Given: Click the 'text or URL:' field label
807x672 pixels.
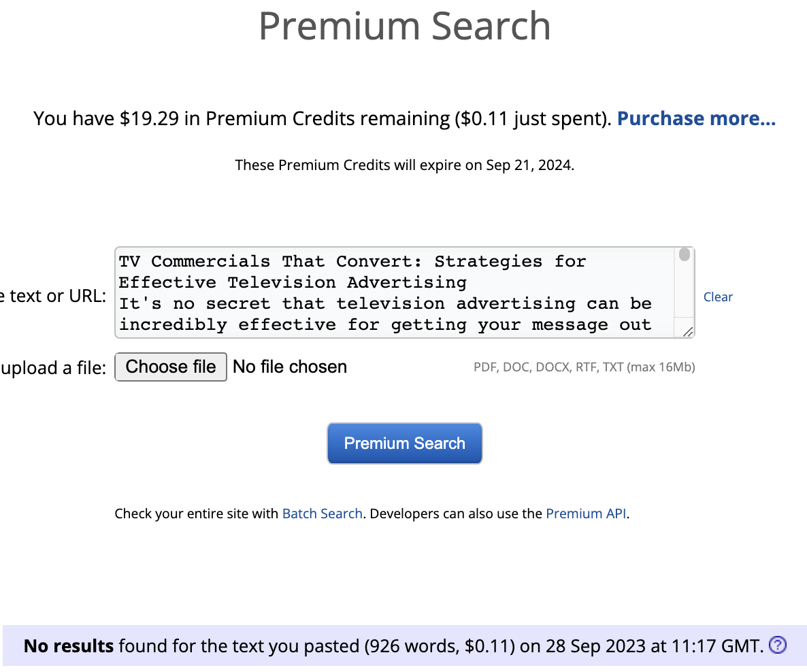Looking at the screenshot, I should 54,297.
